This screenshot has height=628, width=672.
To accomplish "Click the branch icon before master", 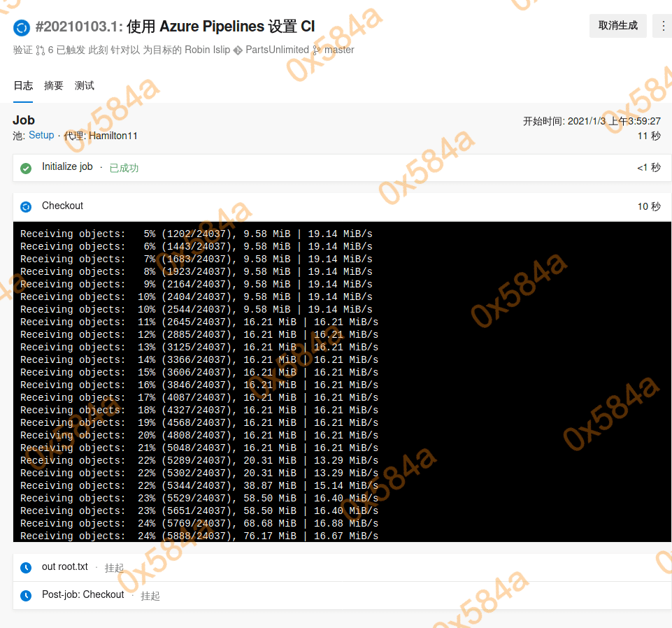I will point(317,50).
